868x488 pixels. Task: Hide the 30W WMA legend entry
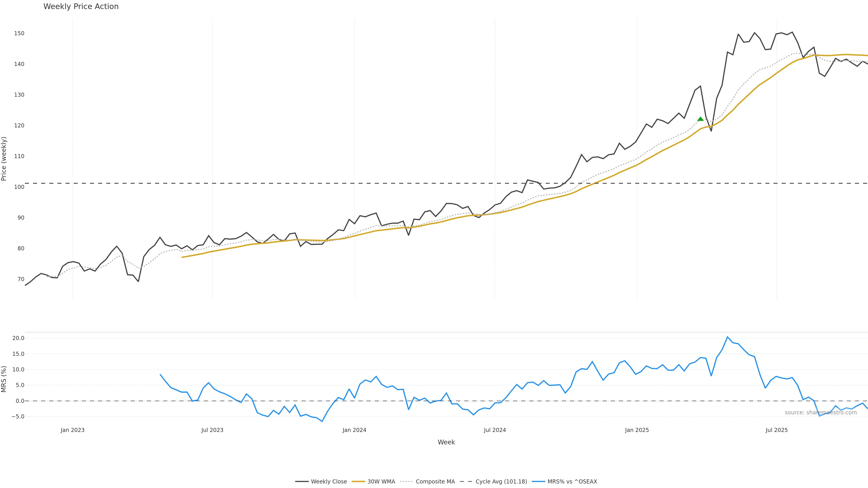point(381,482)
